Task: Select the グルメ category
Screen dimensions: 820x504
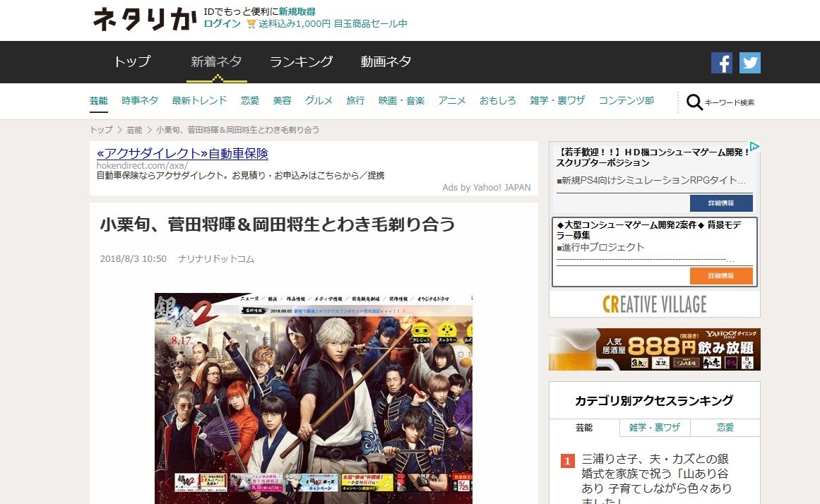Action: [x=319, y=100]
